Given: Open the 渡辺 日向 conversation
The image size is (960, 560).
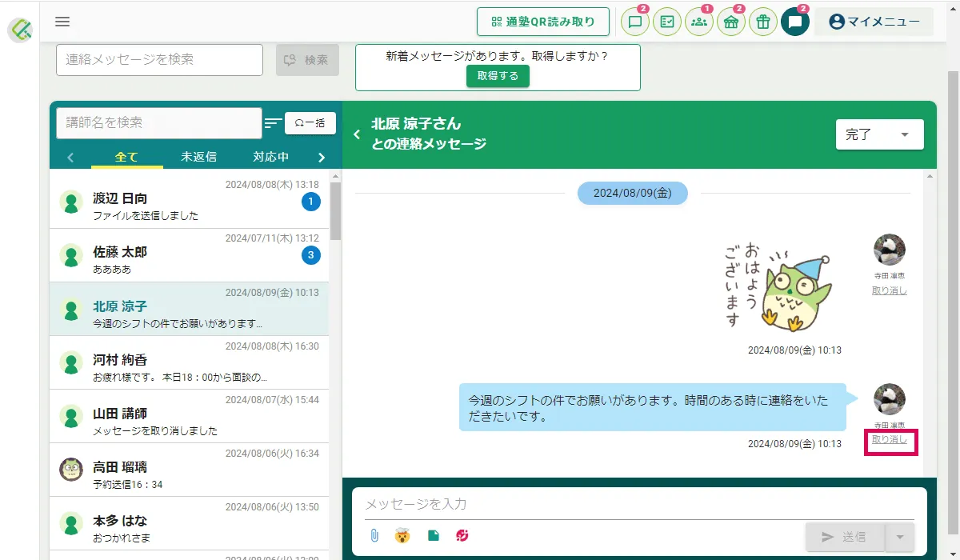Looking at the screenshot, I should (x=190, y=202).
